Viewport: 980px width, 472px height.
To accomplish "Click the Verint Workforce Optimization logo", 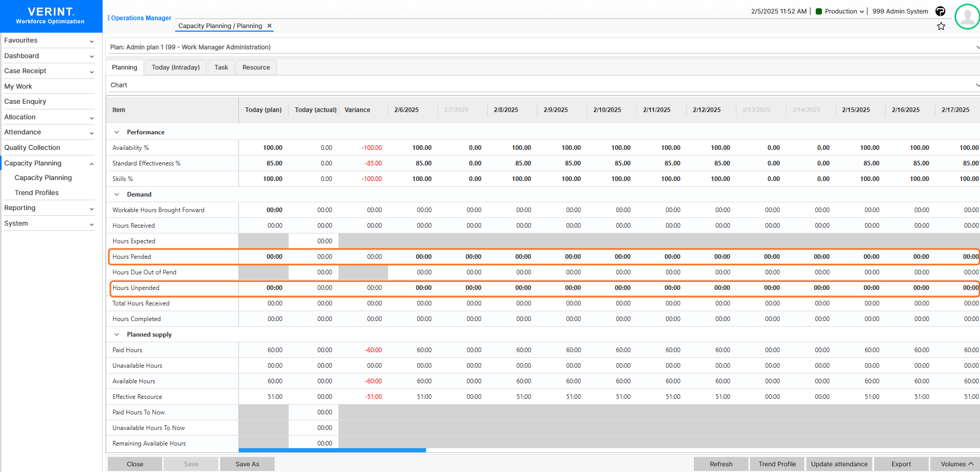I will tap(50, 16).
